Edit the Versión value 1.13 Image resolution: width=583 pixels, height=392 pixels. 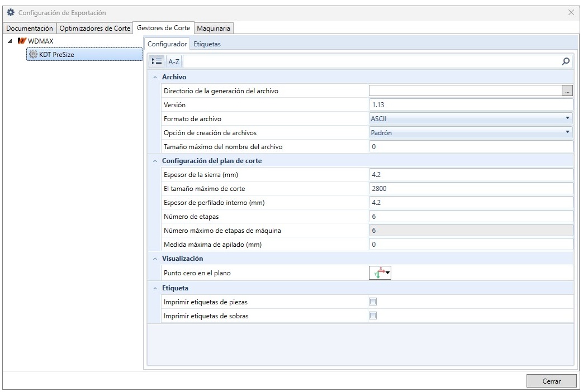click(471, 105)
